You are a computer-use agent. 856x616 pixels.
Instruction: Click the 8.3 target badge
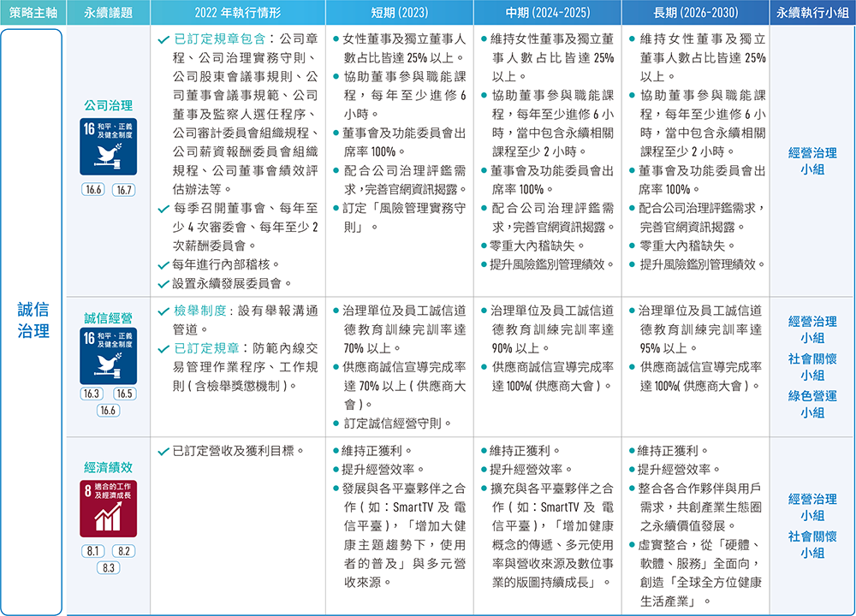click(x=108, y=567)
